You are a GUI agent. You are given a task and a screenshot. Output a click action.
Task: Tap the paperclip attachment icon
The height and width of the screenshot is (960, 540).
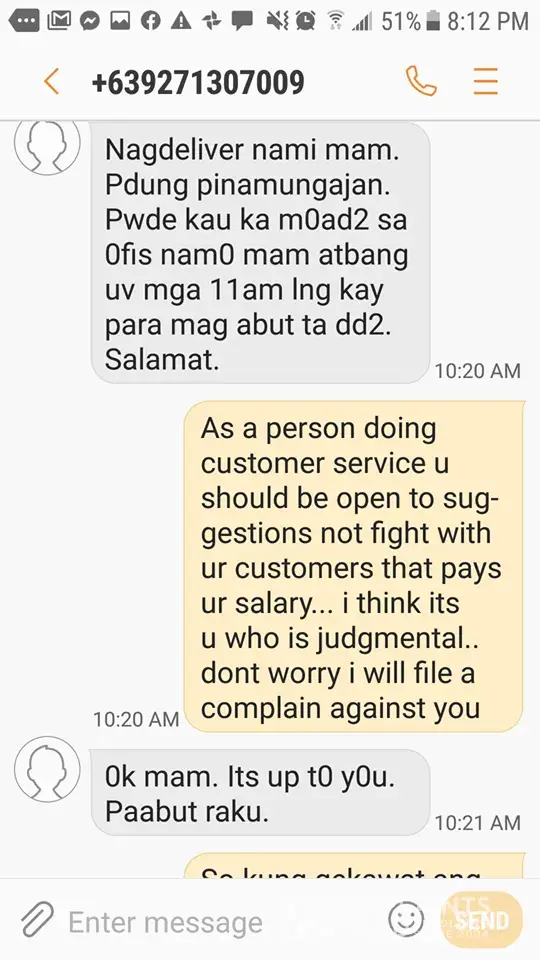coord(38,921)
